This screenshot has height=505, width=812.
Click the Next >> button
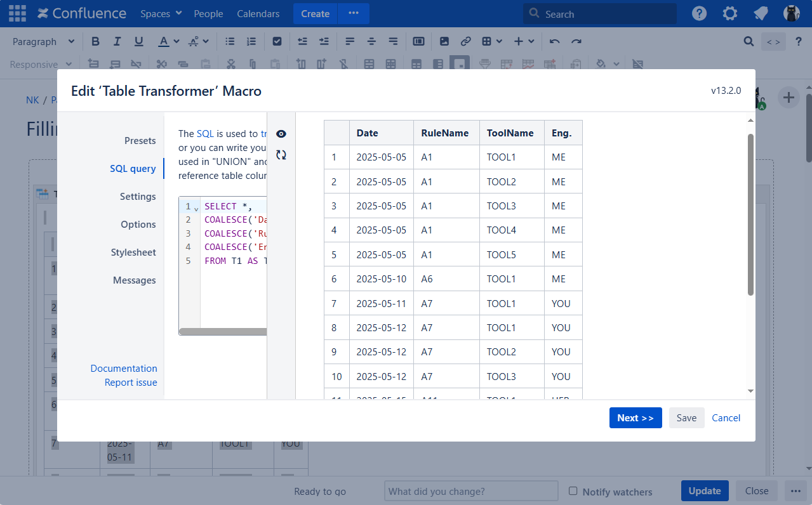[x=635, y=417]
